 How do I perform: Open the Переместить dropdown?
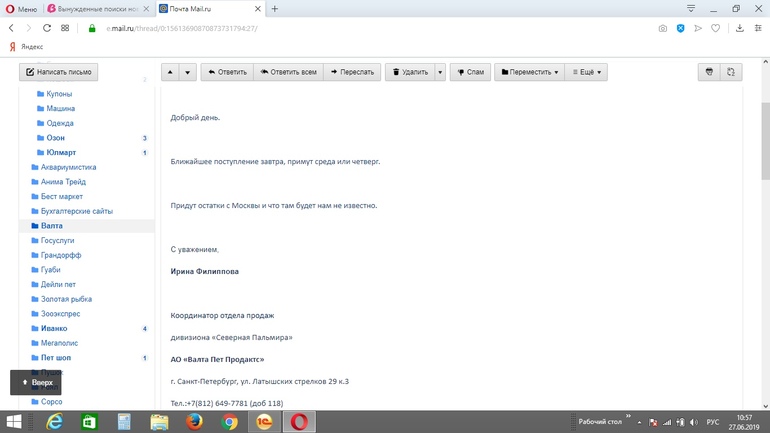(x=529, y=72)
